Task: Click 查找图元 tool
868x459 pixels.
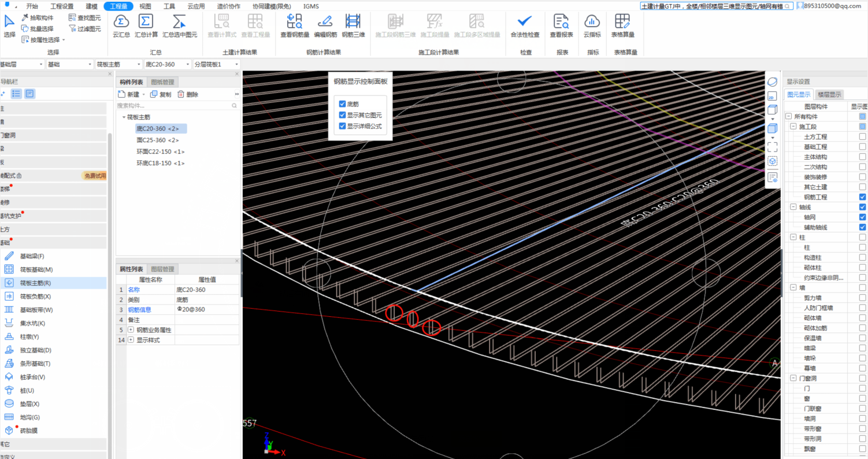Action: point(84,18)
